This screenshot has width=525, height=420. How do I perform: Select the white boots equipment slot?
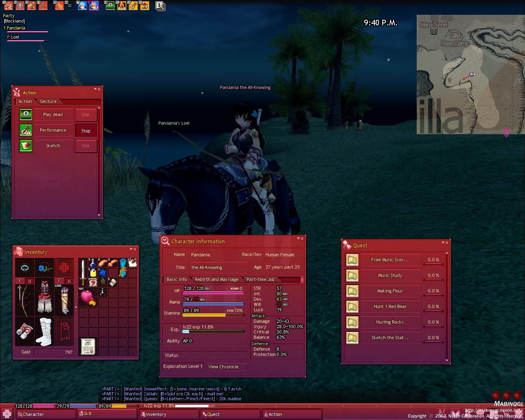pos(44,331)
